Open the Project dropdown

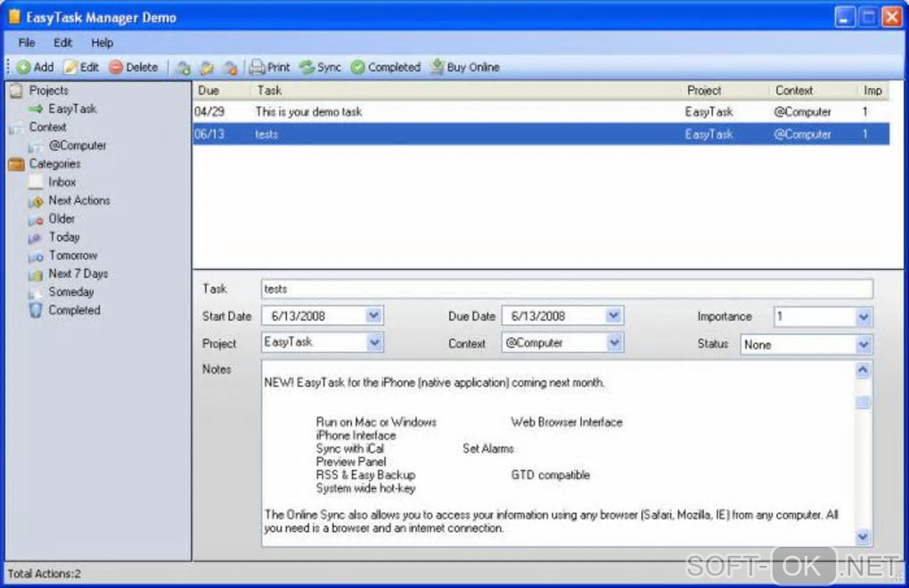tap(374, 342)
